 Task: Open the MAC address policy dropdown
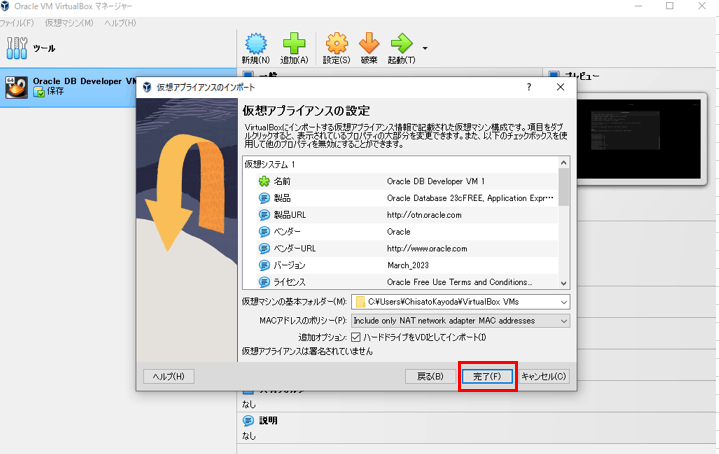pos(564,321)
